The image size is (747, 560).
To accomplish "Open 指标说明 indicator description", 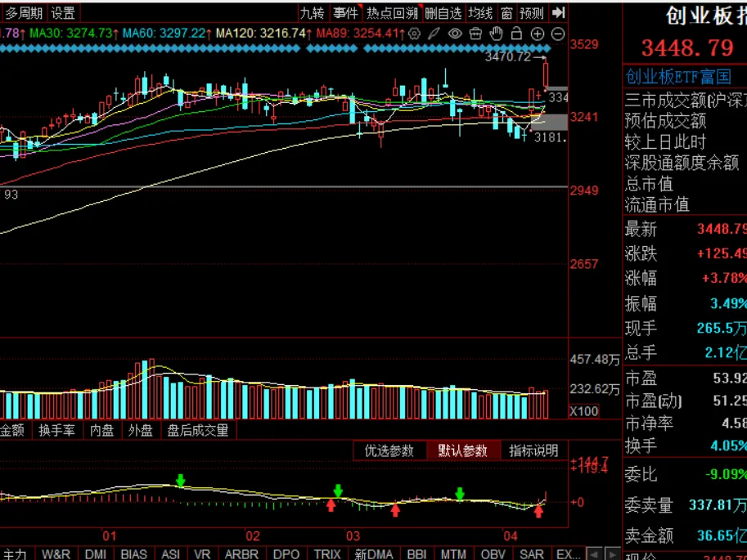I will click(x=533, y=450).
